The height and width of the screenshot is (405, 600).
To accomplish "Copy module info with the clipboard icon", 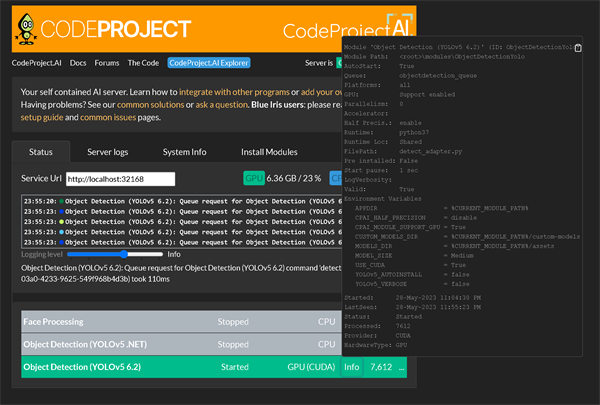I will click(x=578, y=48).
